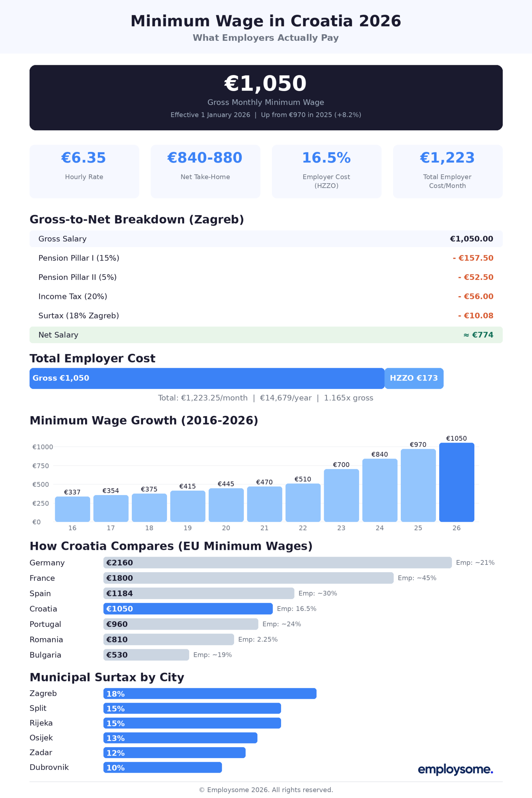Image resolution: width=532 pixels, height=798 pixels.
Task: Select the €6.35 Hourly Rate card
Action: 84,171
